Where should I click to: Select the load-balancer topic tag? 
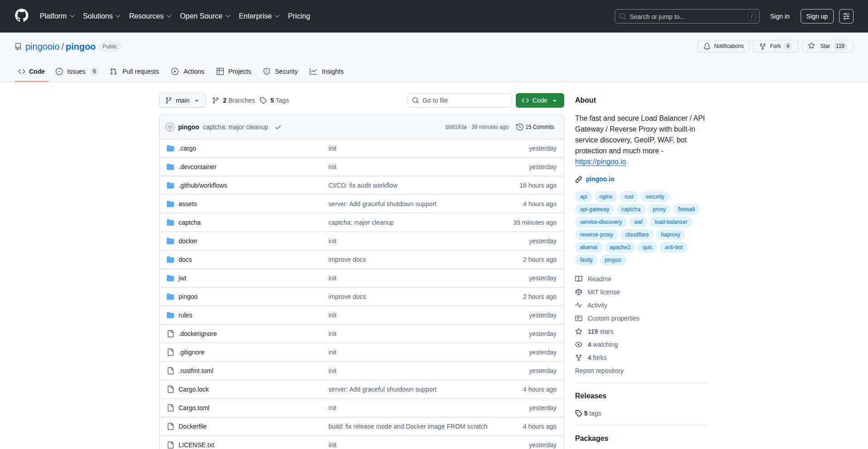pos(671,222)
